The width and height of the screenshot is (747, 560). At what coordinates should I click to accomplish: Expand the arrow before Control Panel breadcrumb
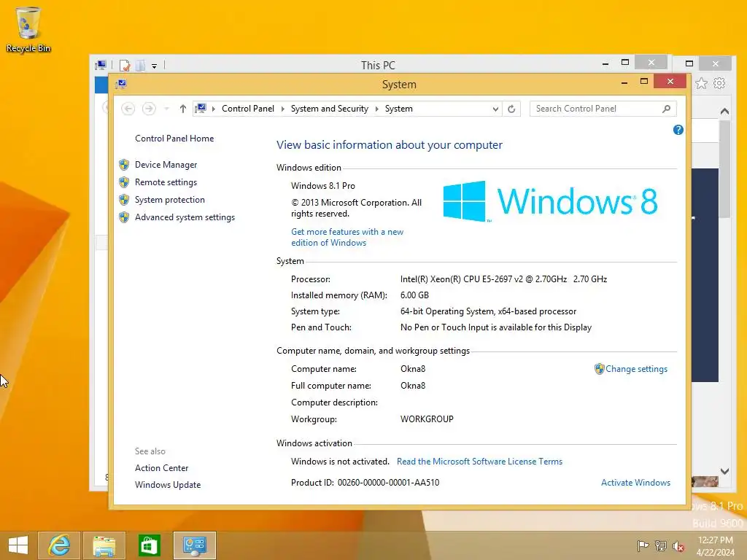coord(214,109)
